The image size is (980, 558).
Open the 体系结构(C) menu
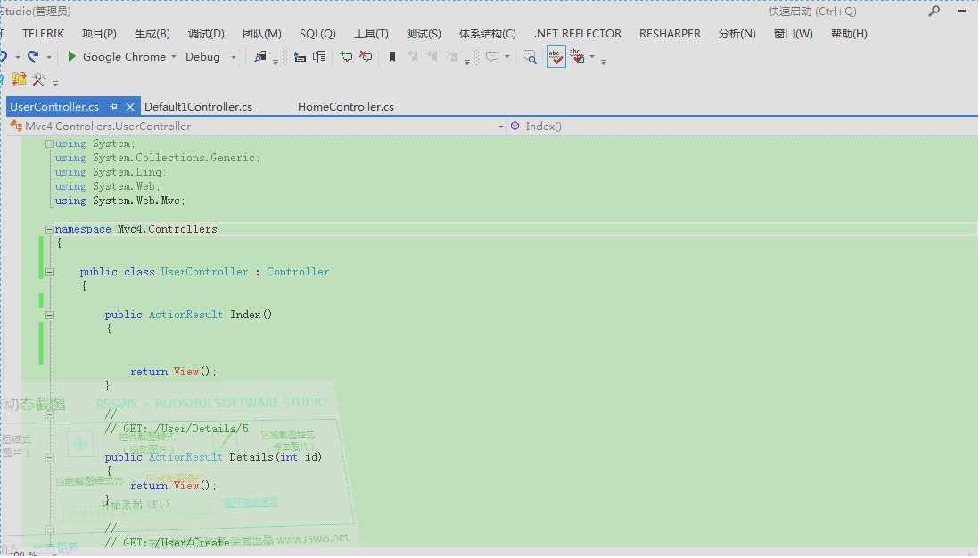(488, 34)
